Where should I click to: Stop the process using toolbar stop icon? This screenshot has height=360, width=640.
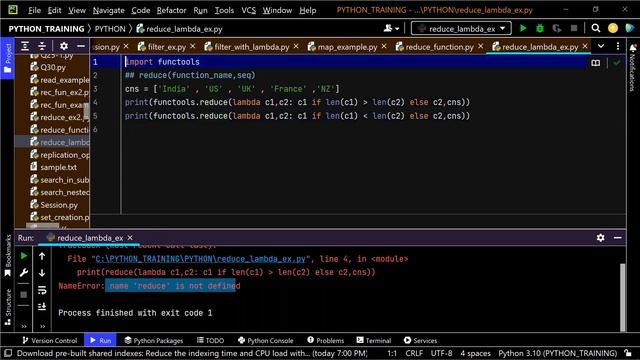click(573, 28)
